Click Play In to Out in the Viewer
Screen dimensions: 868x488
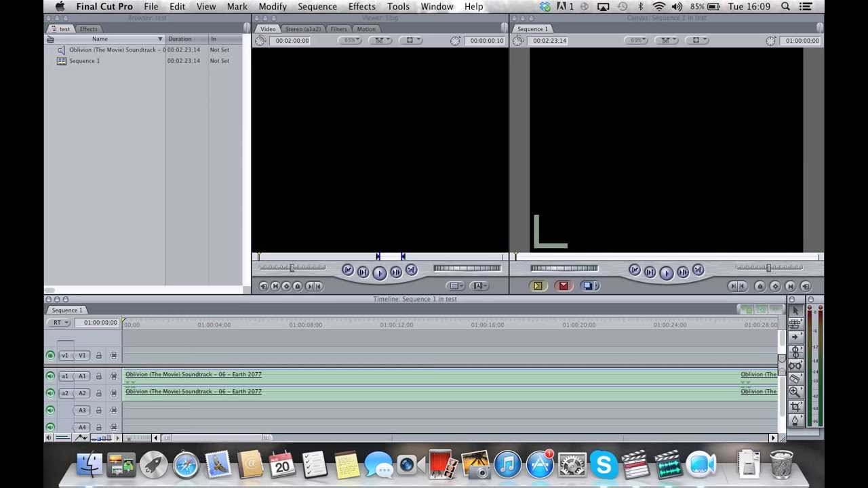[363, 272]
